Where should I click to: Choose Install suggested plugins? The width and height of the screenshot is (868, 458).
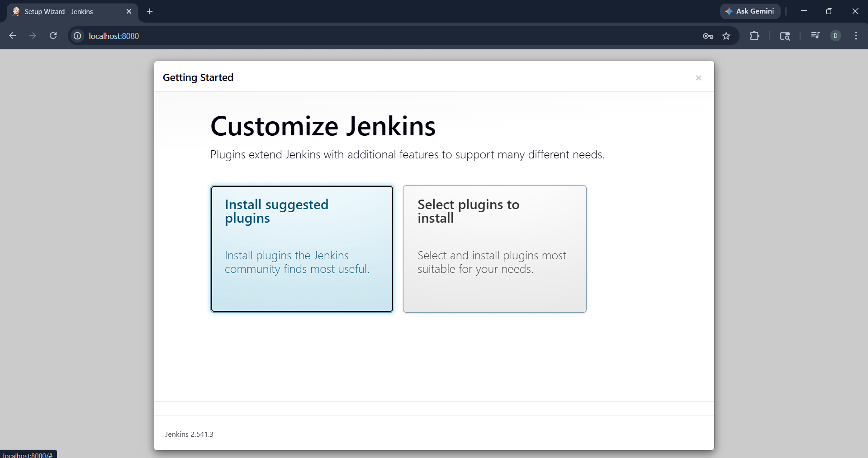tap(302, 249)
